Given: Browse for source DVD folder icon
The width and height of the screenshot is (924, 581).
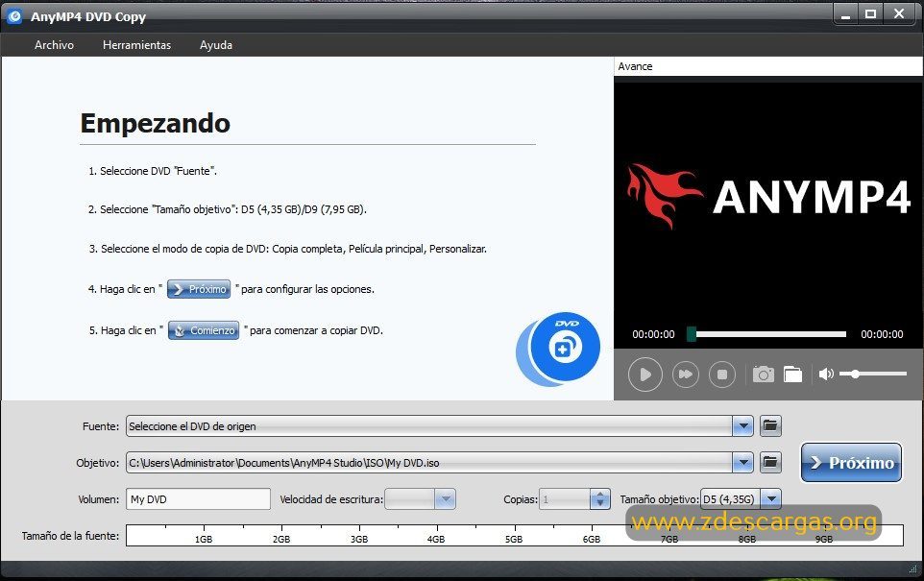Looking at the screenshot, I should [x=770, y=425].
